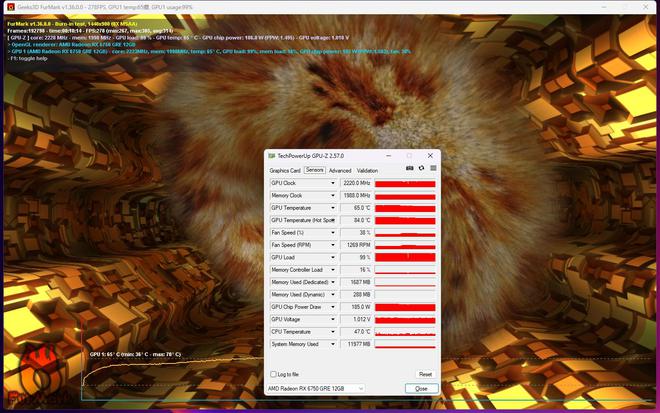This screenshot has height=413, width=660.
Task: Open the System Memory Used dropdown
Action: pyautogui.click(x=333, y=344)
